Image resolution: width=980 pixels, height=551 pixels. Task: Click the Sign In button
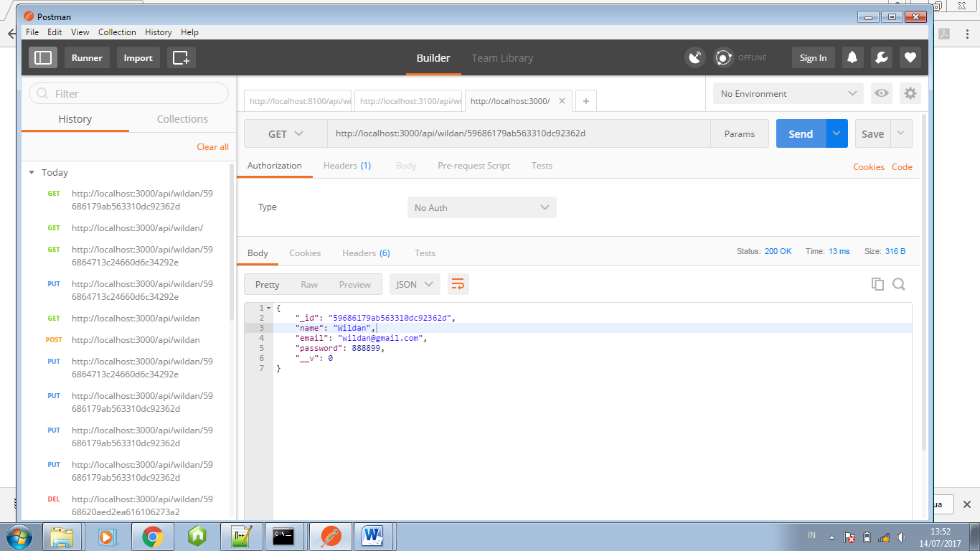click(813, 57)
